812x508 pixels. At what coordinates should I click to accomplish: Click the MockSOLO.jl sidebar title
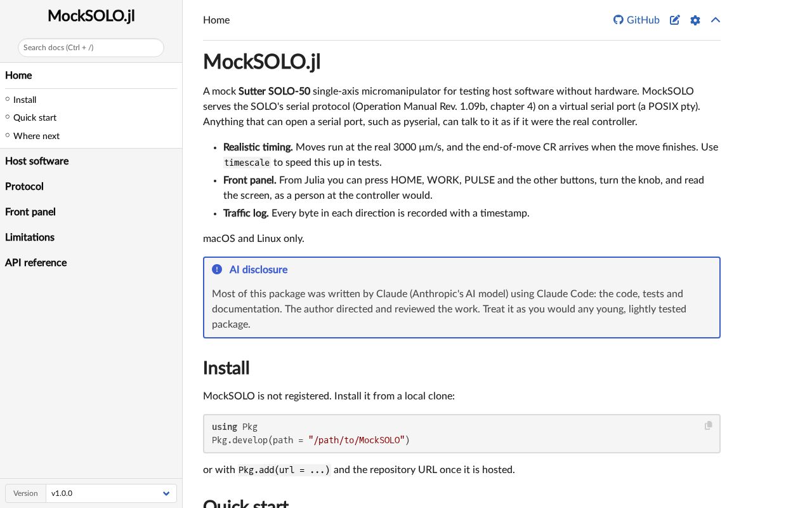point(91,16)
